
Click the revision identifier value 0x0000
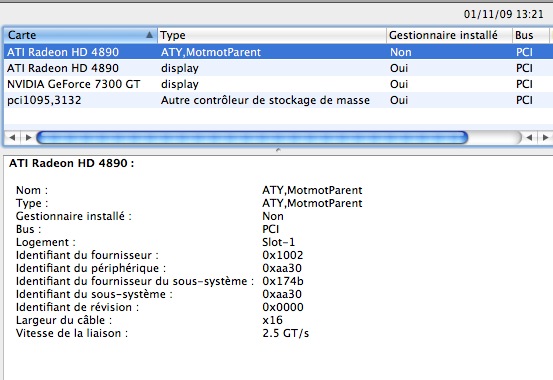(x=283, y=307)
